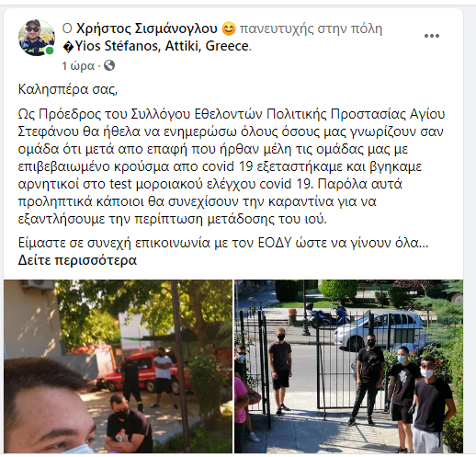Click the "1 ώρα" post timestamp
476x457 pixels.
[x=78, y=66]
